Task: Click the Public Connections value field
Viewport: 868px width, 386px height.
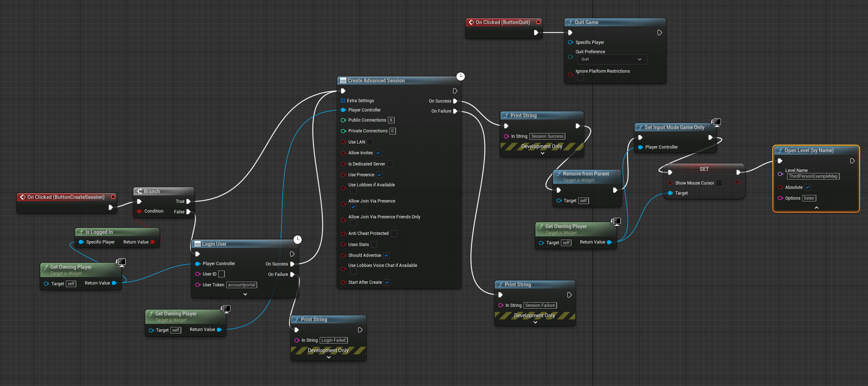Action: click(x=391, y=120)
